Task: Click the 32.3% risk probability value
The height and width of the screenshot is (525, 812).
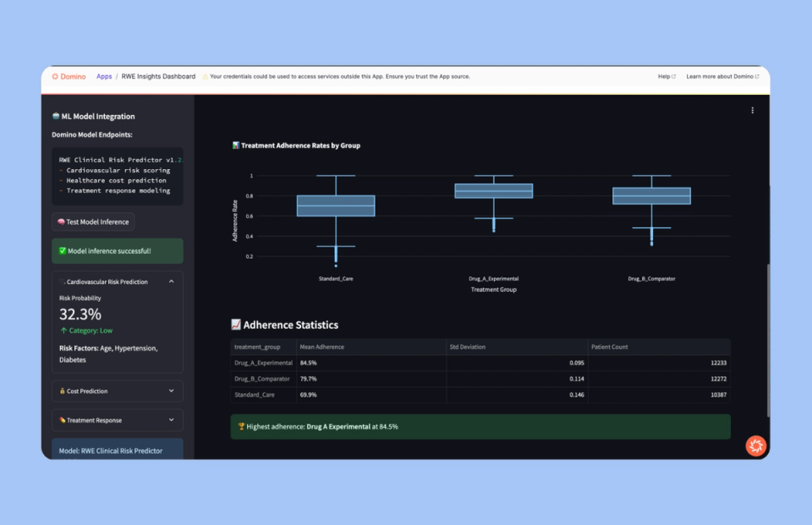Action: pos(80,314)
